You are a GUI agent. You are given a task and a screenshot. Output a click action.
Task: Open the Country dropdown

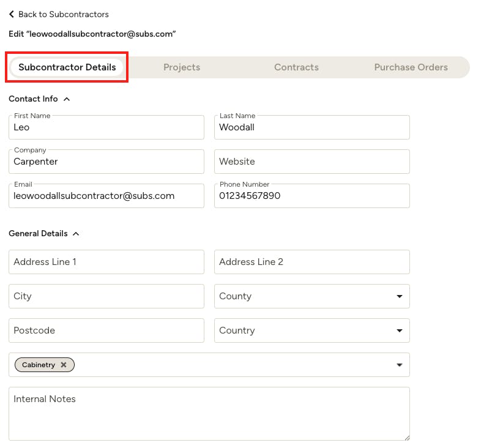click(399, 330)
